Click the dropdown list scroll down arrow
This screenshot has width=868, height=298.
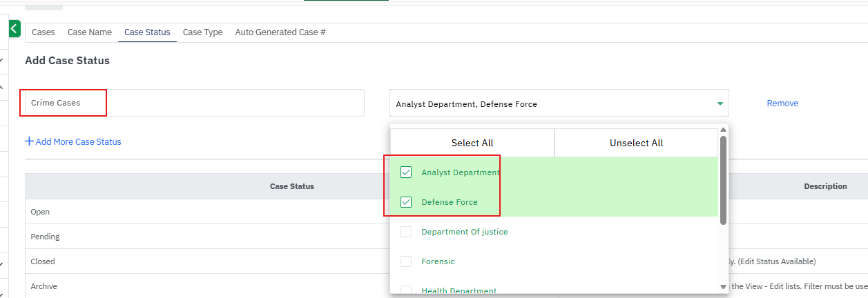pyautogui.click(x=723, y=286)
